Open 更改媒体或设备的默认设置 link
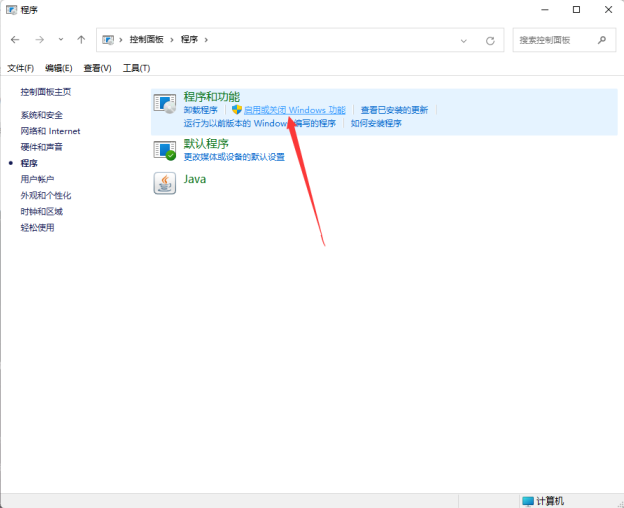 tap(234, 157)
